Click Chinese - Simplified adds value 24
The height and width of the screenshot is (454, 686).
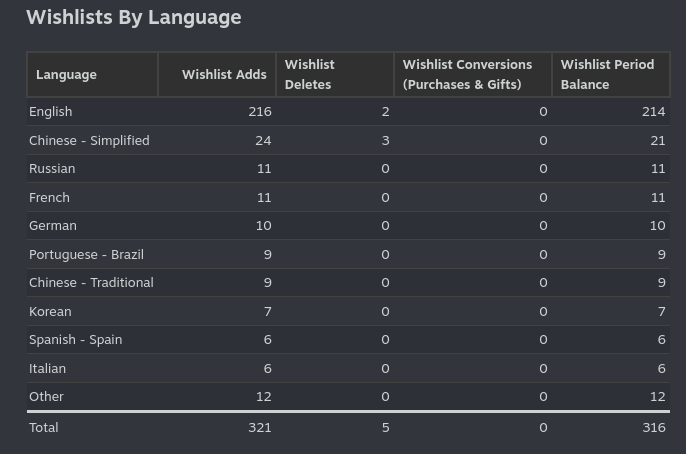click(263, 140)
